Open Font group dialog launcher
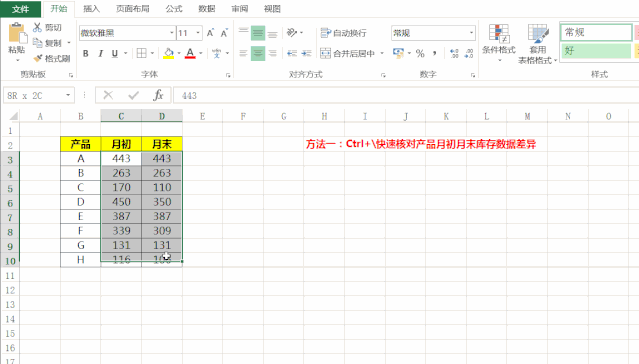 click(x=228, y=75)
